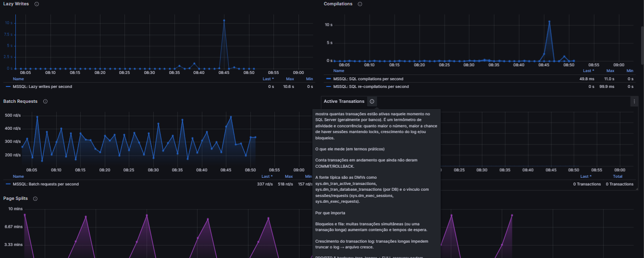
Task: Click the Lazy Writes info icon
Action: (37, 4)
